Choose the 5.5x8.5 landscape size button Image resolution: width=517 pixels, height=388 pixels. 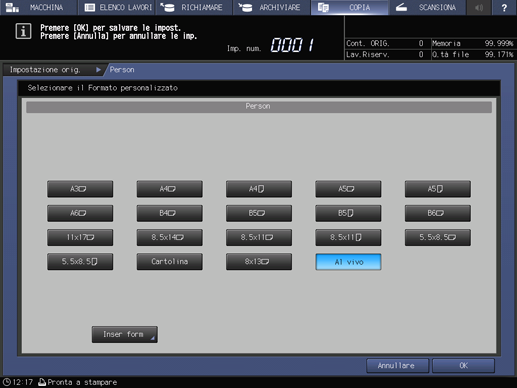tap(438, 237)
